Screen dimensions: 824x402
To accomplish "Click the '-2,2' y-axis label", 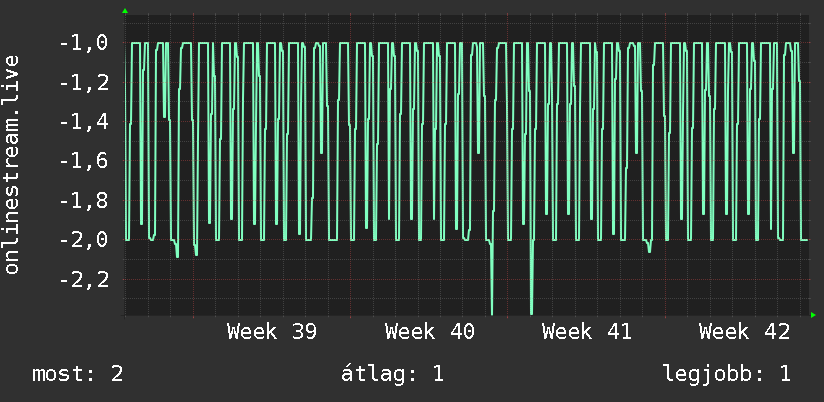I will [x=85, y=279].
